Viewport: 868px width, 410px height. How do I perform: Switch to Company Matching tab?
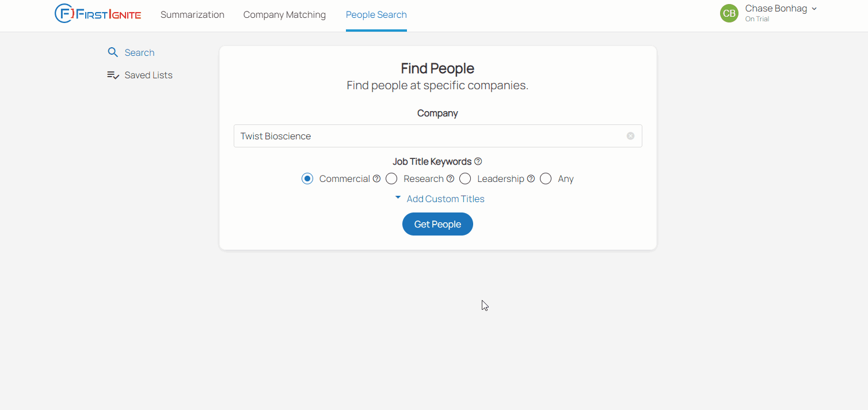point(284,14)
